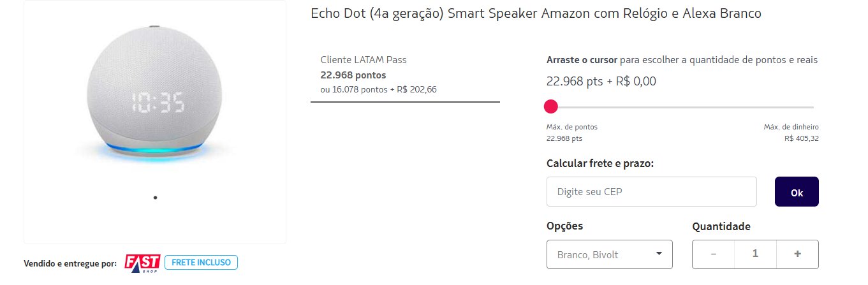This screenshot has height=285, width=868.
Task: Click the Máx. de pontos label
Action: (572, 127)
